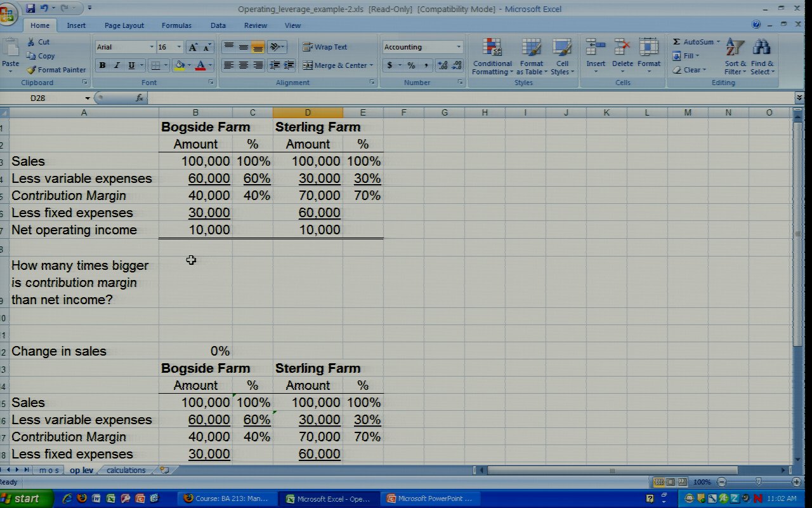812x508 pixels.
Task: Toggle Bold formatting
Action: pos(102,65)
